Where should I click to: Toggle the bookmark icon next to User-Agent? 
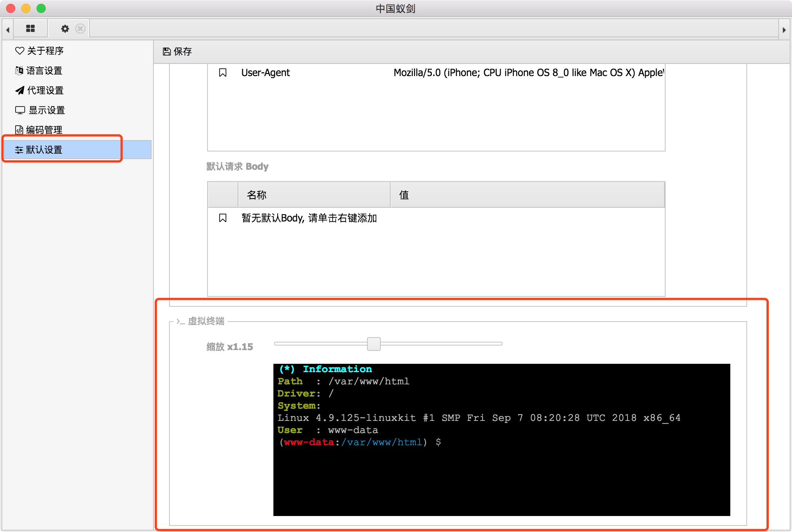click(223, 72)
